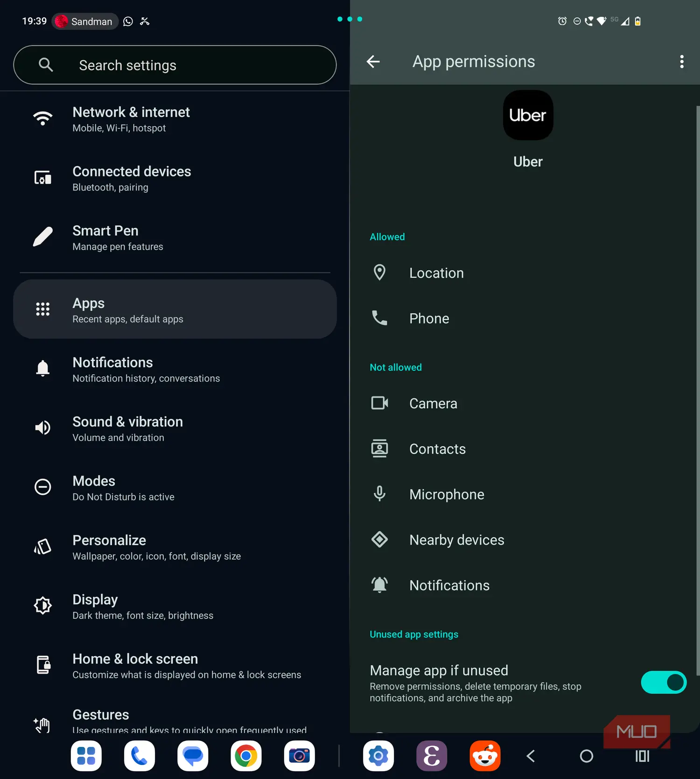Click the Nearby devices label
The width and height of the screenshot is (700, 779).
tap(457, 540)
